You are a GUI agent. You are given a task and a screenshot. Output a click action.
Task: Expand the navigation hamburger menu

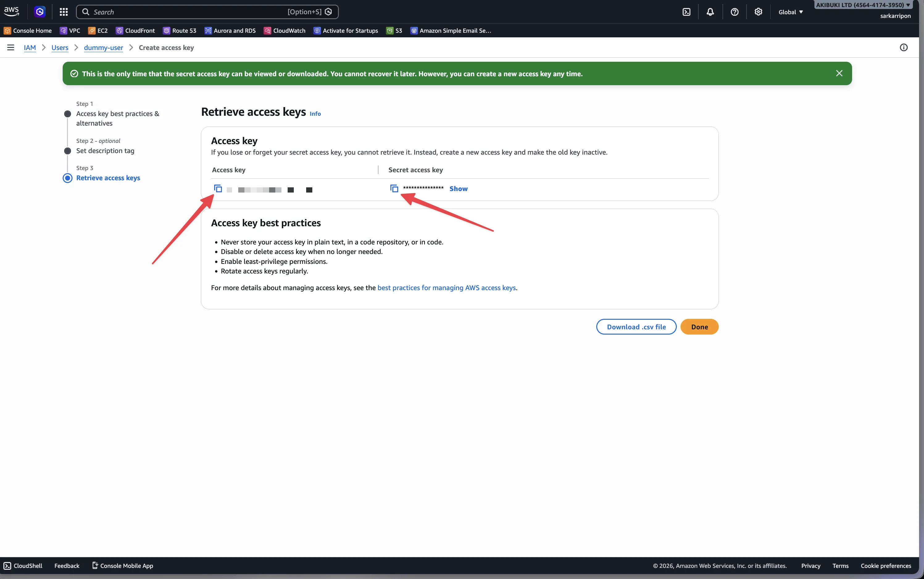point(10,48)
